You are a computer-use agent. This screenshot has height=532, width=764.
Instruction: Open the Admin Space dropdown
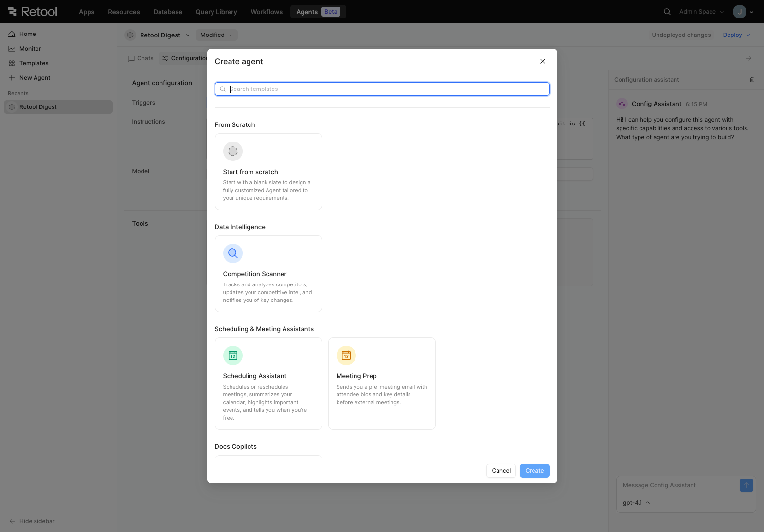tap(701, 12)
